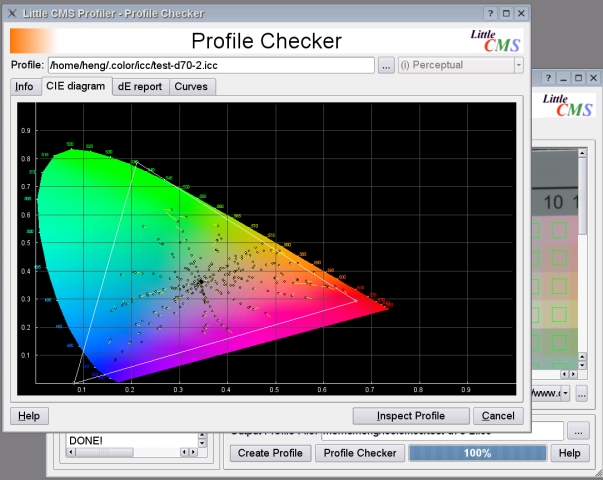Click the ellipsis button beside output profile field
The image size is (603, 480).
578,431
